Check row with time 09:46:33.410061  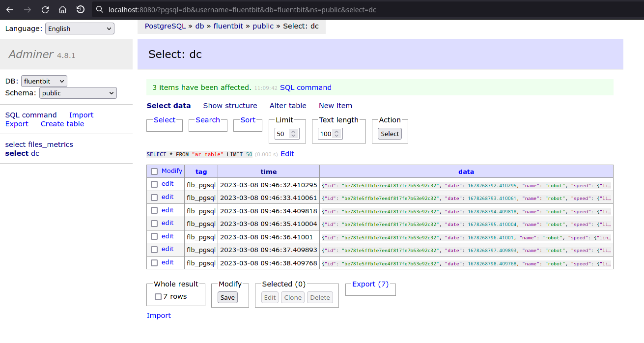pos(154,198)
